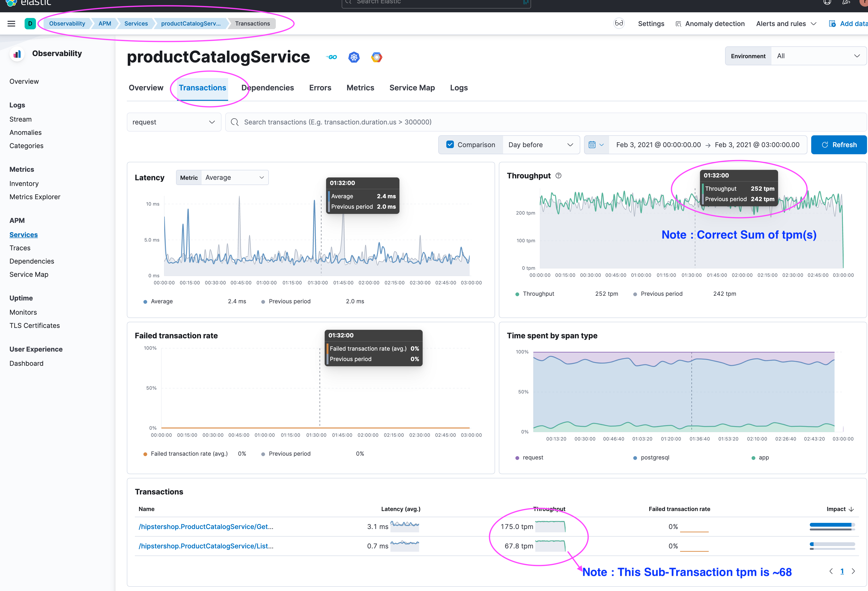868x591 pixels.
Task: Click the Observability breadcrumb
Action: (67, 23)
